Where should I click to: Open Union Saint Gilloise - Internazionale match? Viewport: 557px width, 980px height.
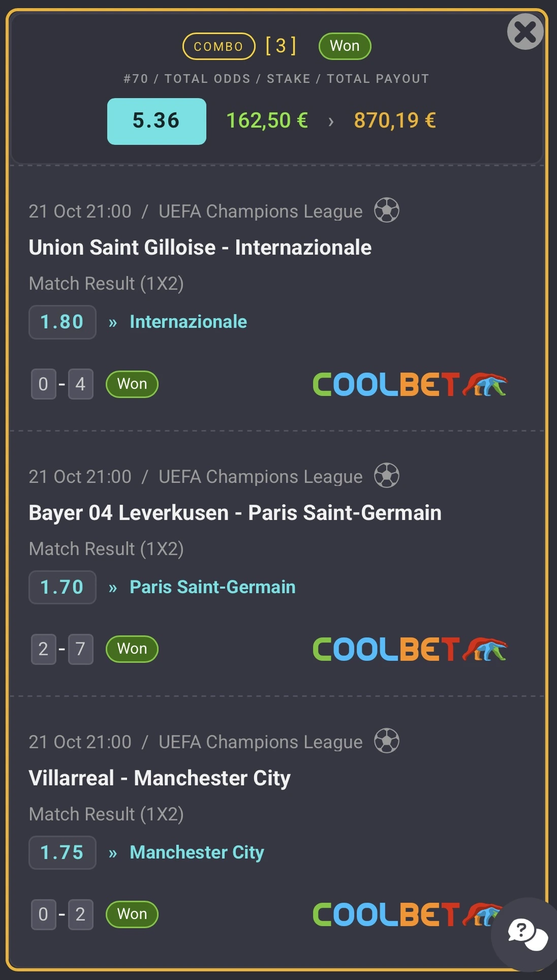pyautogui.click(x=200, y=248)
